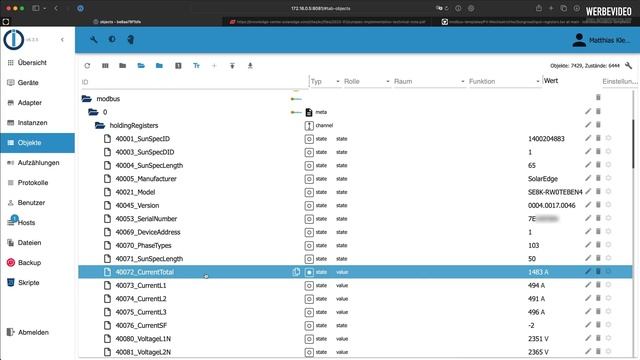Click Abmelden to log out
This screenshot has height=360, width=640.
point(38,332)
